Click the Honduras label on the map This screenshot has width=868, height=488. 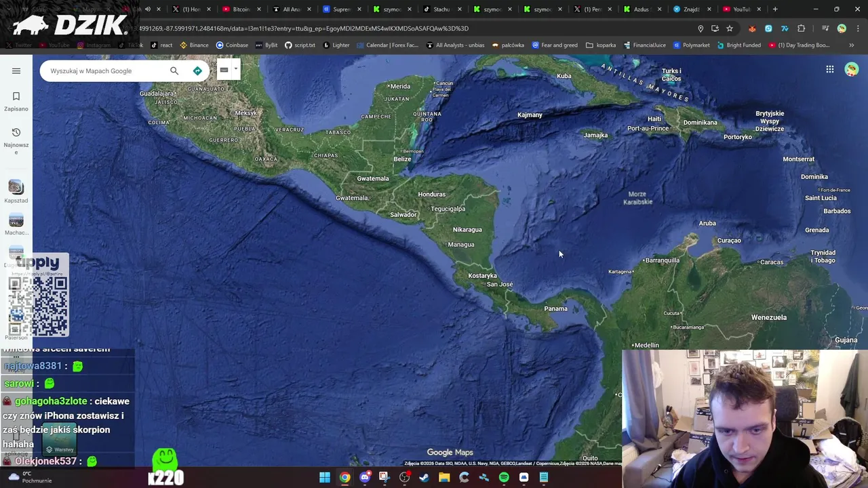431,195
